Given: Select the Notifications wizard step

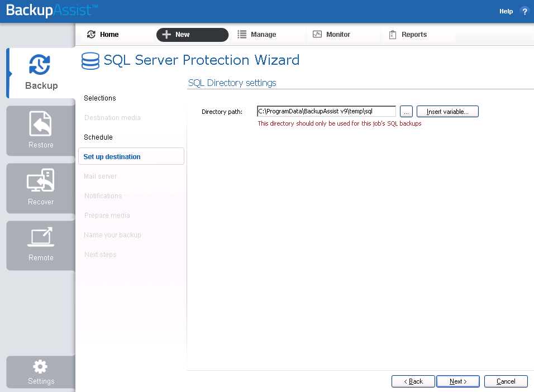Looking at the screenshot, I should click(103, 196).
